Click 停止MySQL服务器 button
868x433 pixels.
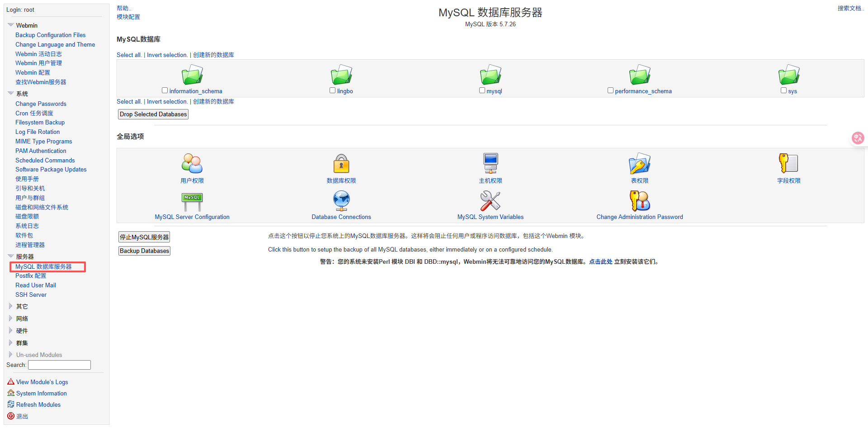tap(144, 237)
